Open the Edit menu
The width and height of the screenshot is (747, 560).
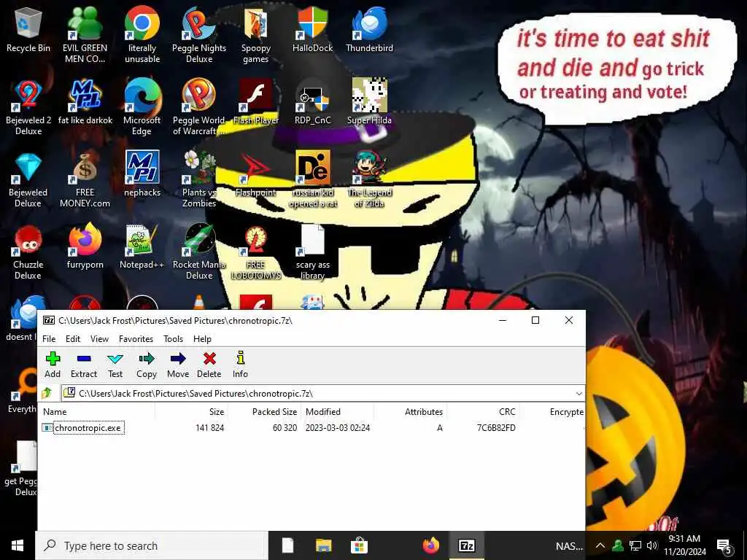[73, 339]
